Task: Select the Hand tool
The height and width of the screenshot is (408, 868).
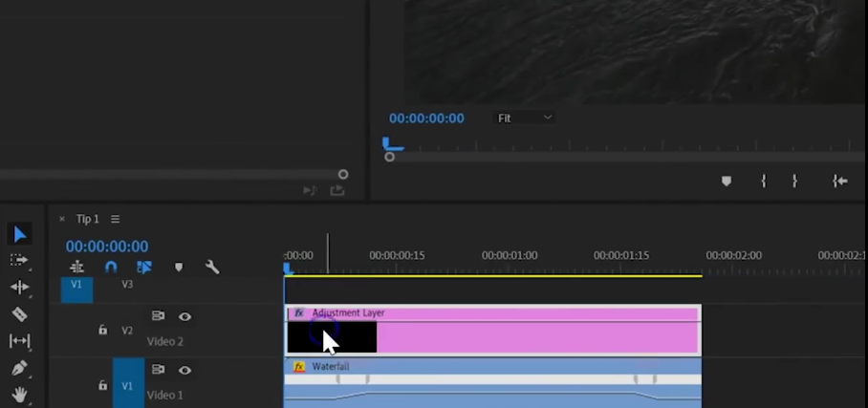Action: point(19,394)
